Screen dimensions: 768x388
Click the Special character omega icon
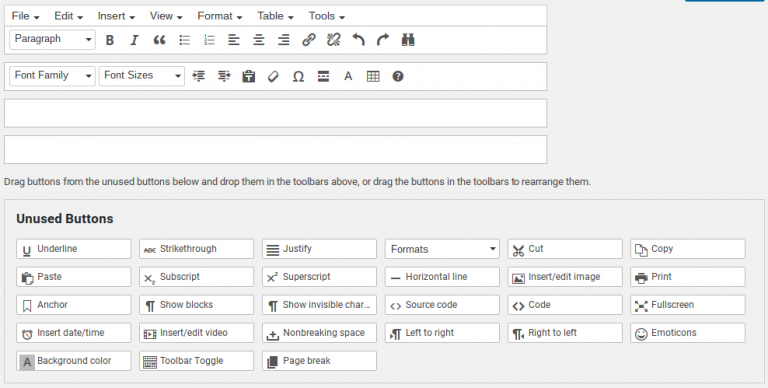pyautogui.click(x=298, y=76)
